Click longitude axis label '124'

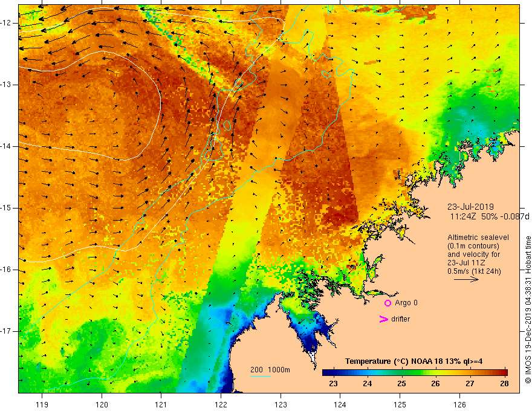click(340, 404)
